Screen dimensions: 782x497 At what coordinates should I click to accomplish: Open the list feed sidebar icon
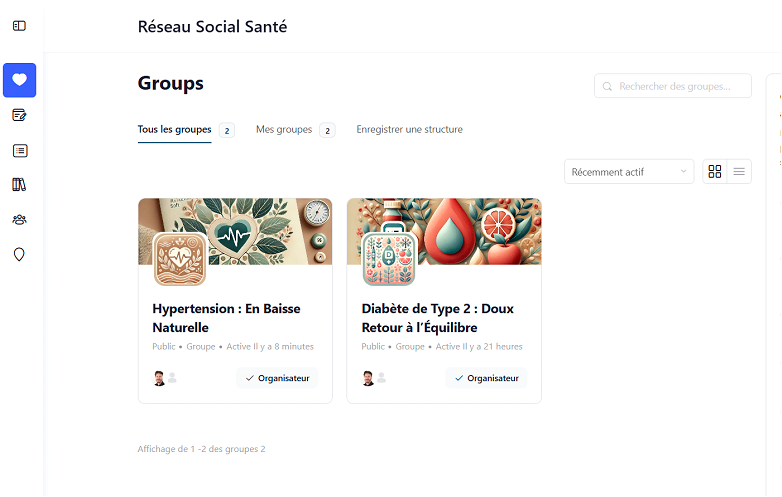click(x=19, y=150)
